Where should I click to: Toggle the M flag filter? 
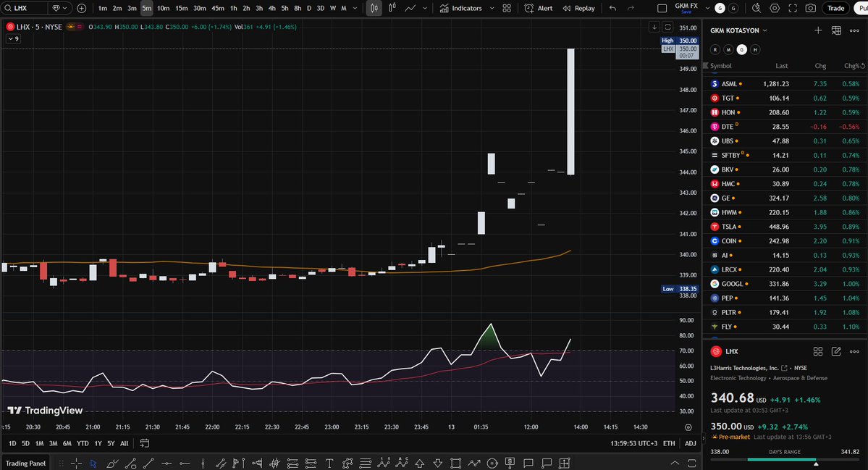[x=728, y=50]
